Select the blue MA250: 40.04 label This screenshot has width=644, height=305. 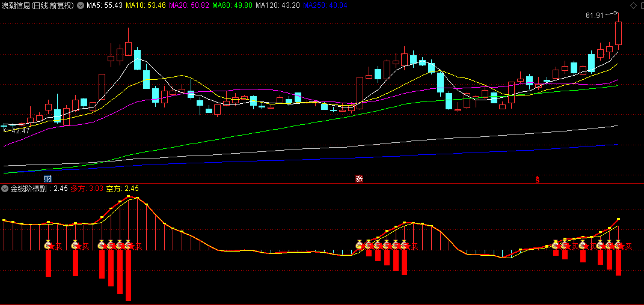click(x=325, y=5)
